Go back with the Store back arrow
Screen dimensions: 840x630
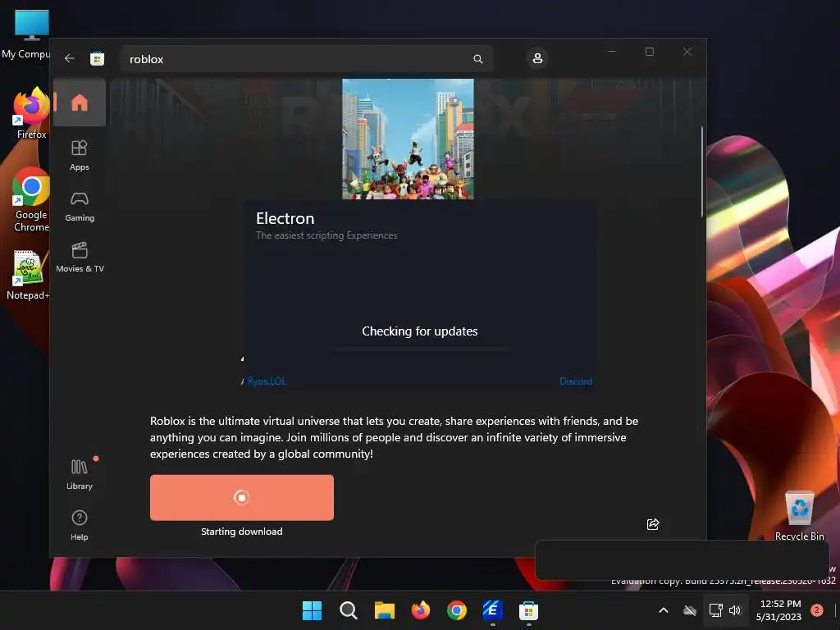[x=70, y=58]
